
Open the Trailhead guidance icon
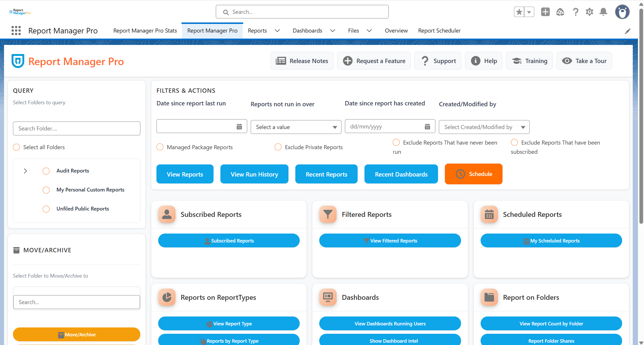click(560, 12)
